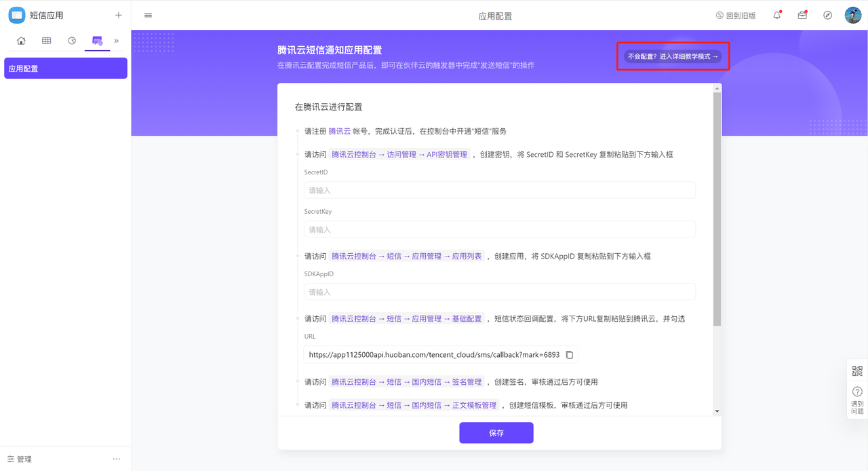Image resolution: width=868 pixels, height=471 pixels.
Task: Open the 应用列表 console link
Action: pyautogui.click(x=407, y=257)
